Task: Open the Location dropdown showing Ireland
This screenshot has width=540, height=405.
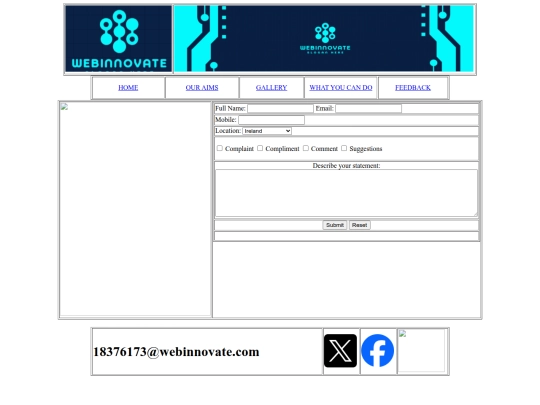Action: [x=267, y=131]
